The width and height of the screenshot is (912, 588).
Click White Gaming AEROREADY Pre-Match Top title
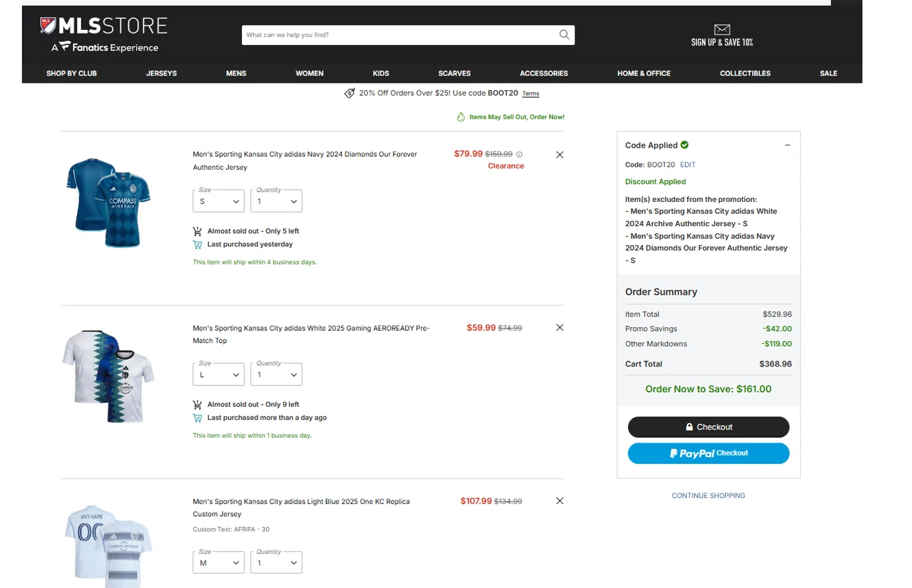point(311,334)
